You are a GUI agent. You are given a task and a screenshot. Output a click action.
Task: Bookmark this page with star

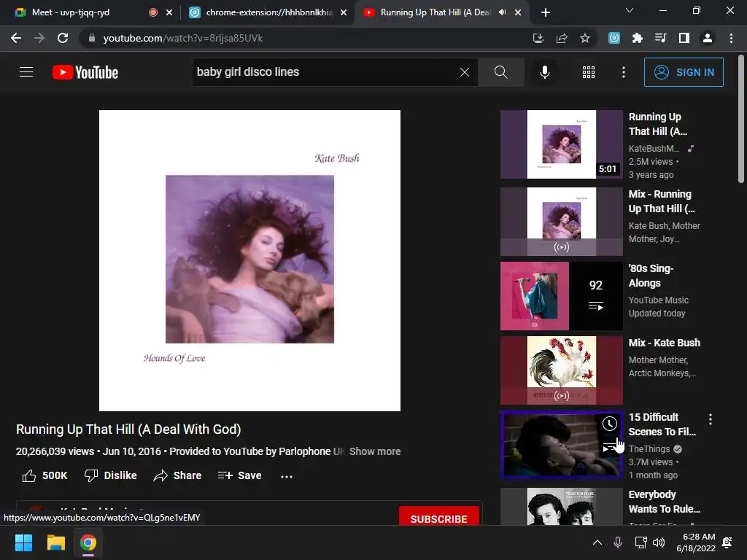pyautogui.click(x=585, y=38)
